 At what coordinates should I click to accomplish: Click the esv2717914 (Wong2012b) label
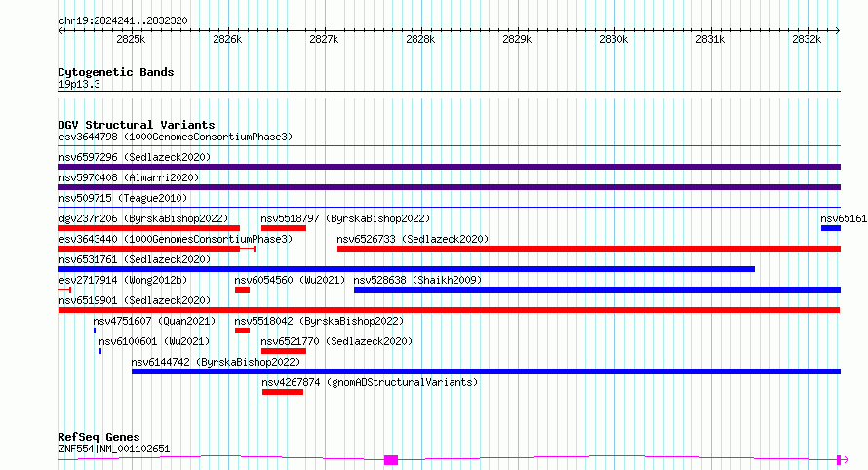pyautogui.click(x=123, y=280)
